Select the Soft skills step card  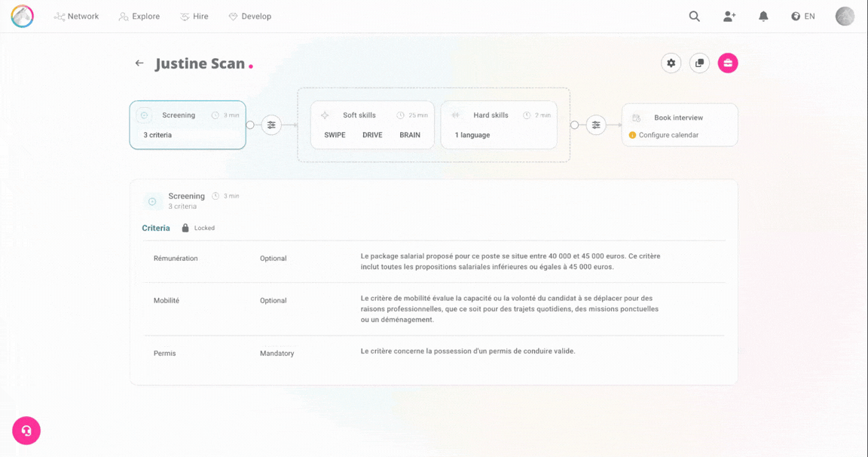(372, 125)
